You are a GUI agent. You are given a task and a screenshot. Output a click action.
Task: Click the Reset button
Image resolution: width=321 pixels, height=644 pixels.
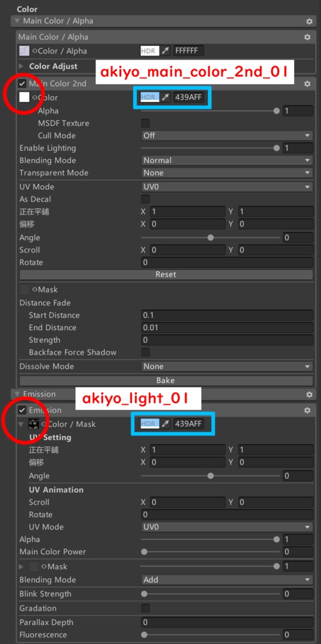coord(166,275)
